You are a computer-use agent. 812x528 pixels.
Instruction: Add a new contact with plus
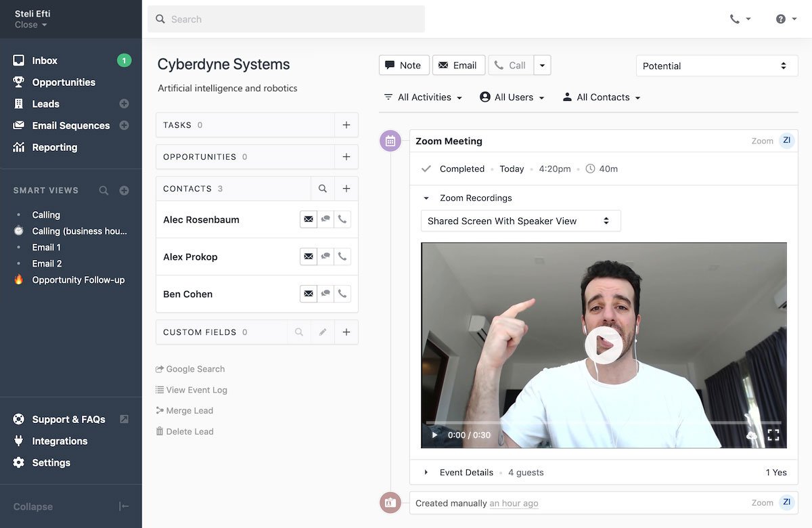(x=346, y=189)
